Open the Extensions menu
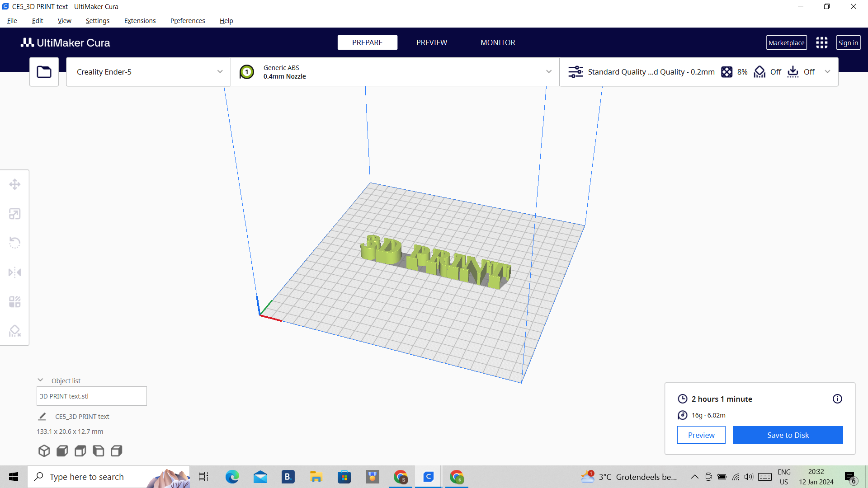This screenshot has width=868, height=488. pos(140,21)
